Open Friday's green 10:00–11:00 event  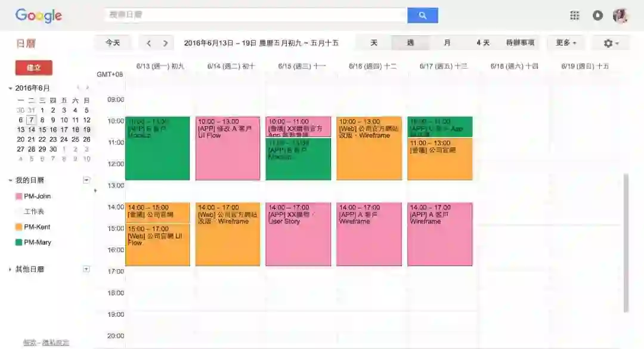tap(440, 127)
